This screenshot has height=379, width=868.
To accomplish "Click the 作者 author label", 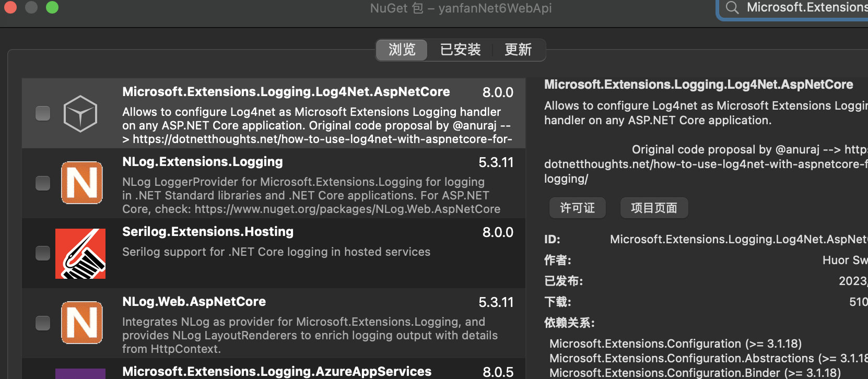I will (x=558, y=260).
